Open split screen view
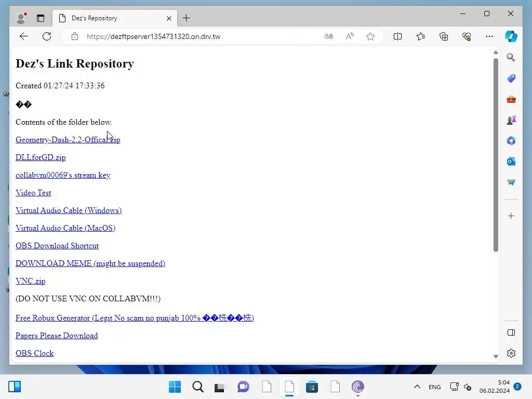This screenshot has width=532, height=399. (x=397, y=36)
